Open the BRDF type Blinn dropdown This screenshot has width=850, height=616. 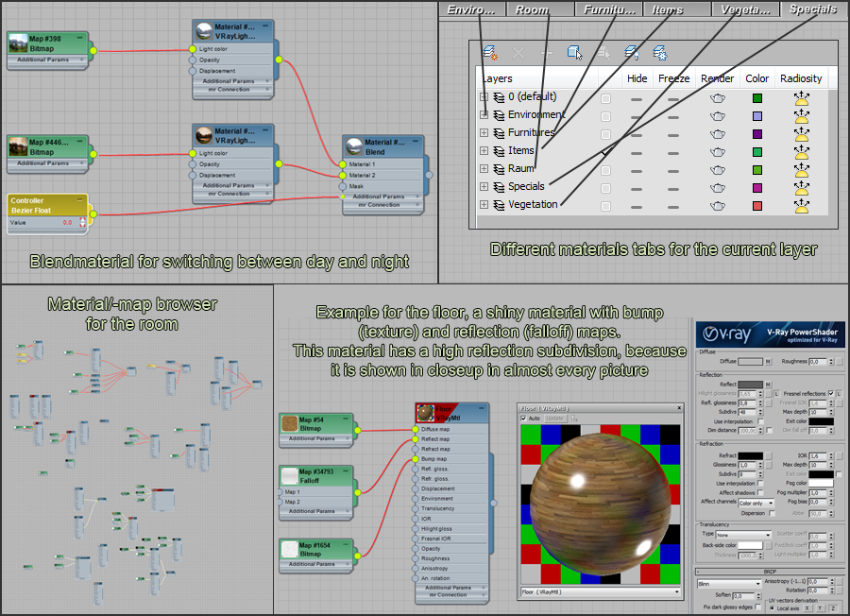point(728,583)
